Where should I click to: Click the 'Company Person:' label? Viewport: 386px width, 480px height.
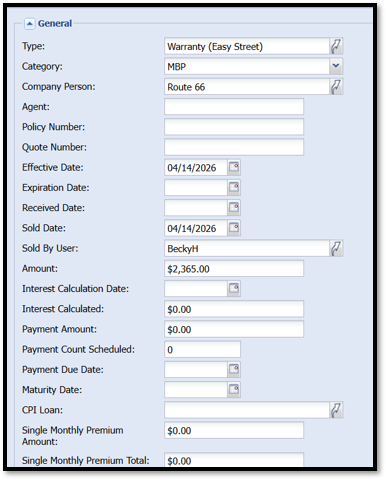click(x=58, y=87)
